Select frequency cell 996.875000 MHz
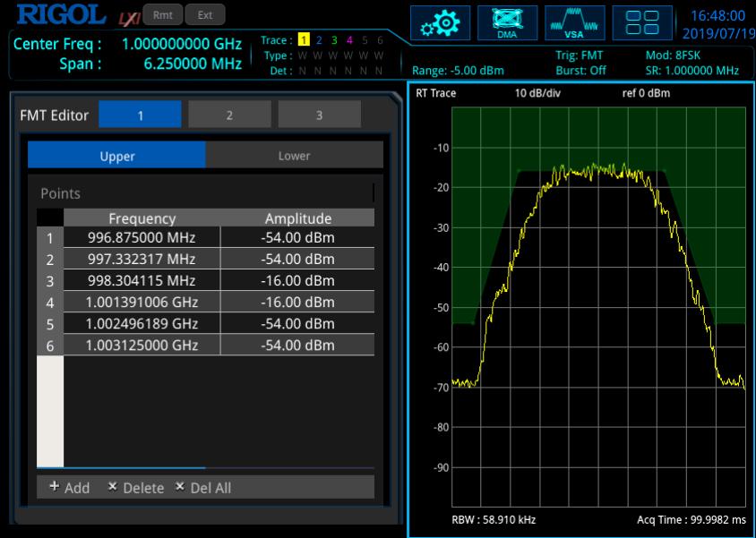The height and width of the screenshot is (538, 756). point(142,237)
